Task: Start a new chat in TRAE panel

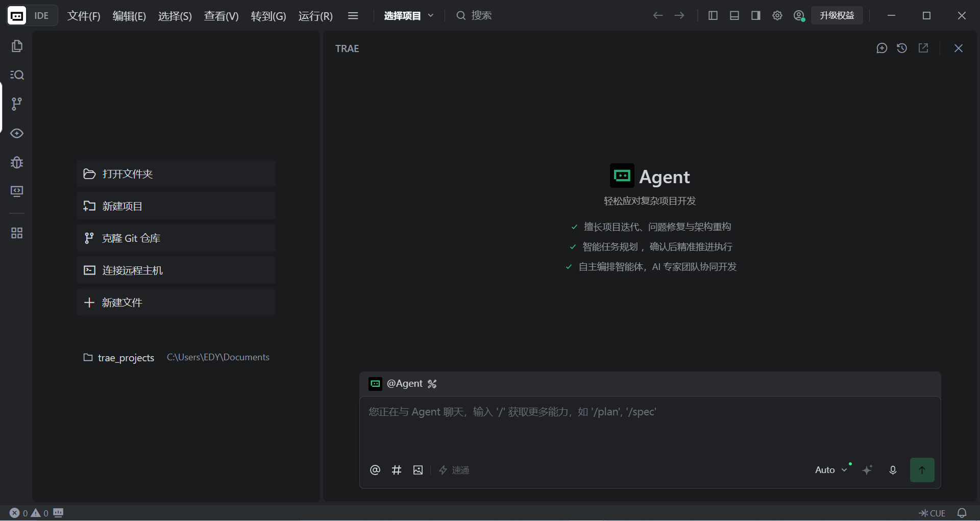Action: point(881,48)
